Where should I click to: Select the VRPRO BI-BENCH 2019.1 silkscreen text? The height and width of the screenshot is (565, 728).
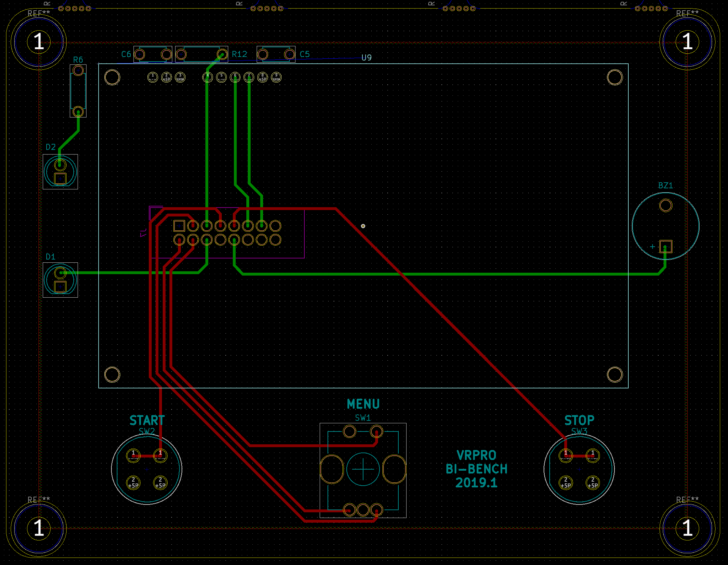[476, 469]
